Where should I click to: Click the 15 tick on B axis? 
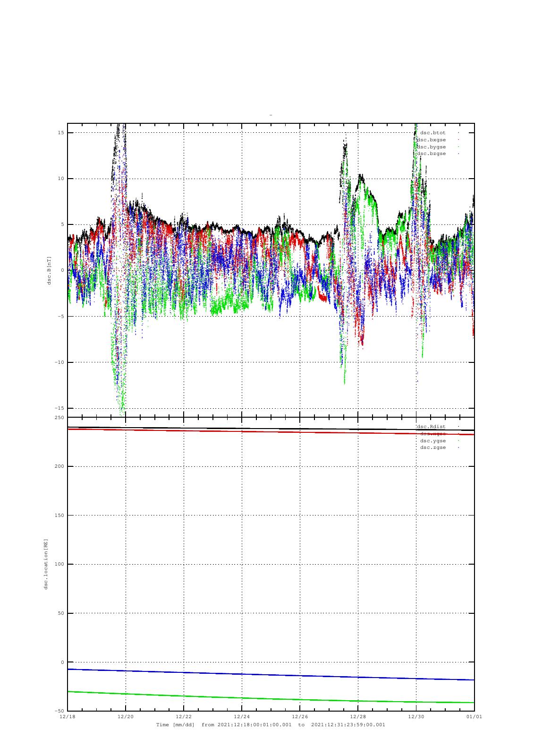click(61, 133)
